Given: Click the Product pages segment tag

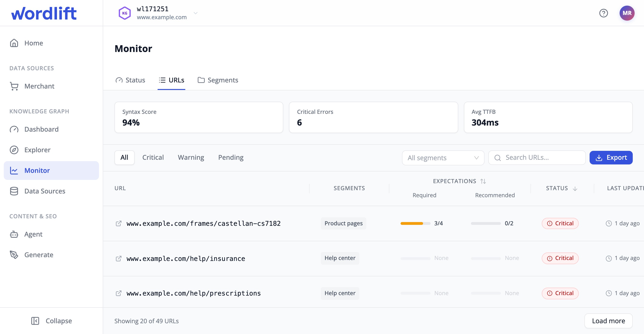Looking at the screenshot, I should pos(344,223).
